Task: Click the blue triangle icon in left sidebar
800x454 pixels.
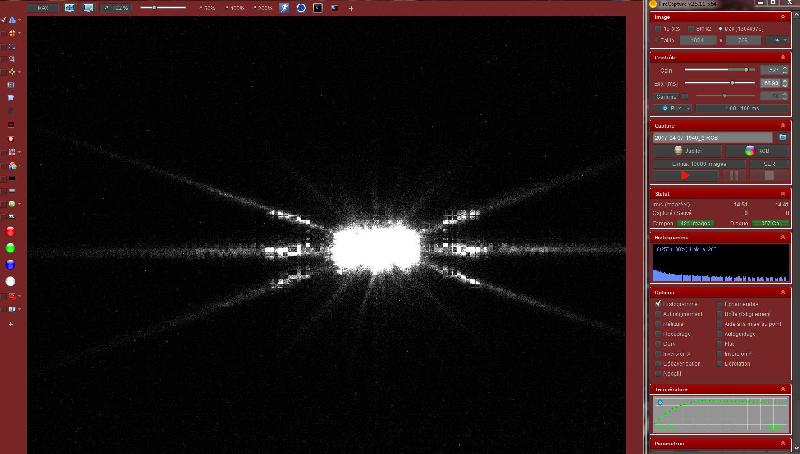Action: pos(12,20)
